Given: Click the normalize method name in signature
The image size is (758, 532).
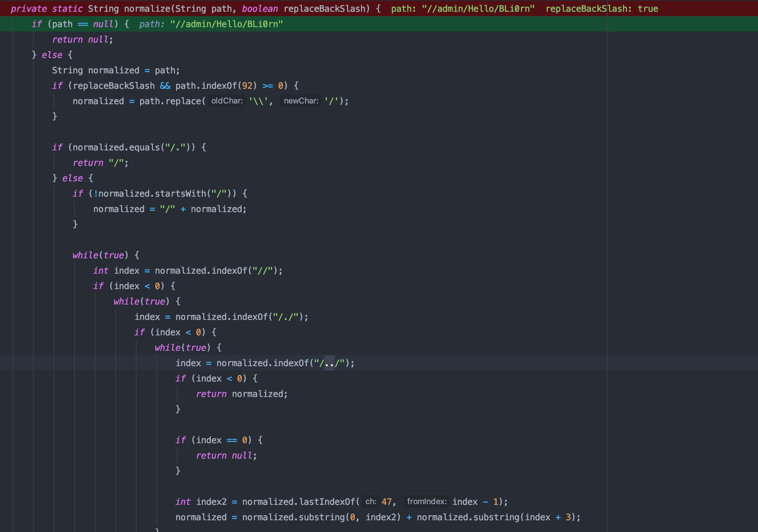Looking at the screenshot, I should (x=147, y=9).
